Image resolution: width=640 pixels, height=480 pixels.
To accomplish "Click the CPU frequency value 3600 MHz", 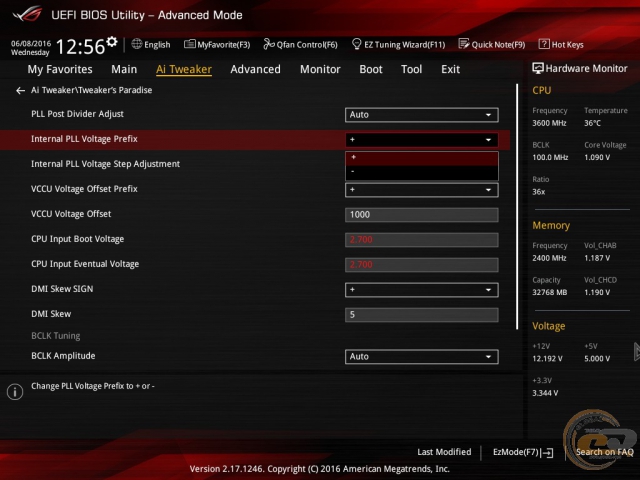I will tap(549, 123).
